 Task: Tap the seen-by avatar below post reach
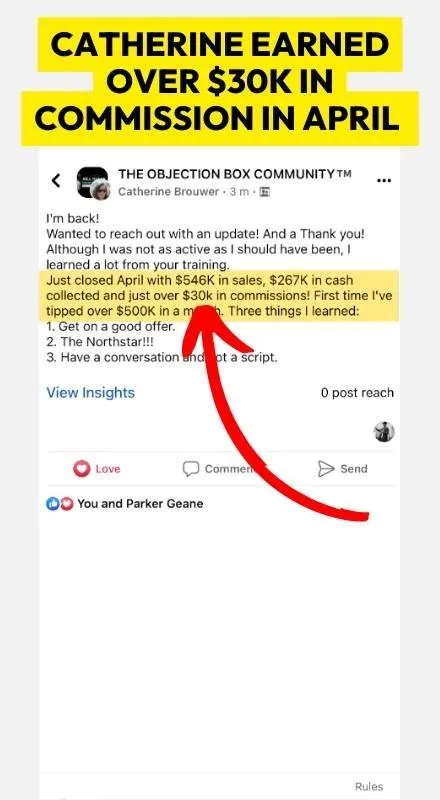[384, 432]
